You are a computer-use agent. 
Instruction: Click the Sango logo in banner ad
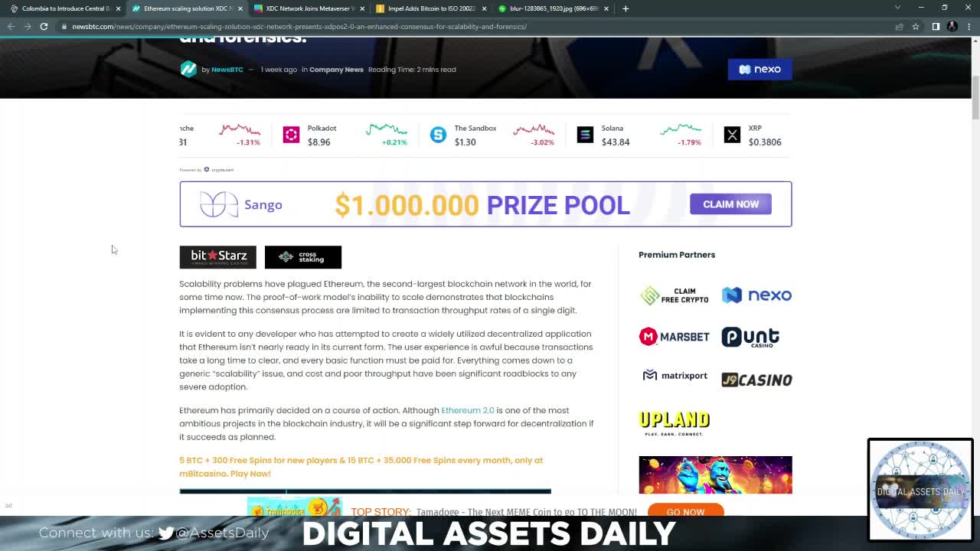point(241,204)
